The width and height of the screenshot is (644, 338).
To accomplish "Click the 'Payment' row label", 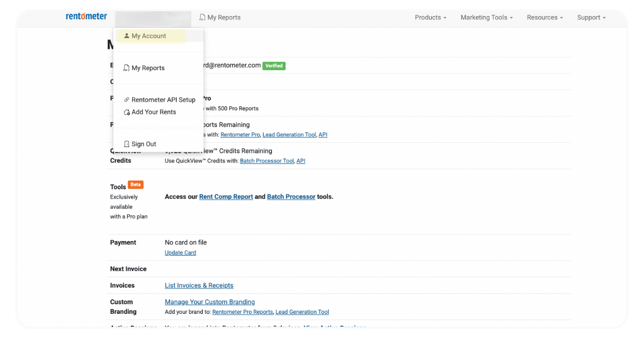I will coord(123,243).
